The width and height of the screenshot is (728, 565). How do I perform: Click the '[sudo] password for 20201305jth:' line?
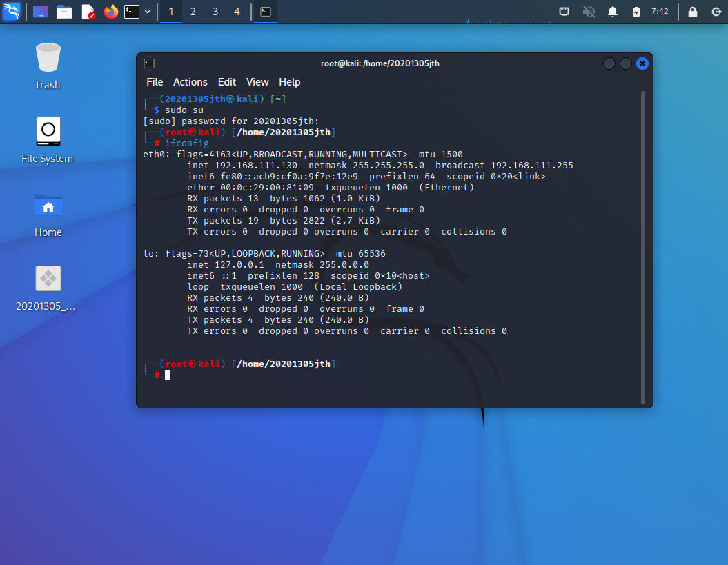pos(231,121)
